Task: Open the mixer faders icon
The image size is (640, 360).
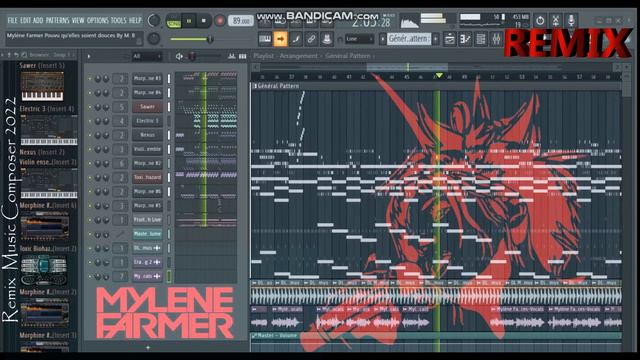Action: click(496, 39)
